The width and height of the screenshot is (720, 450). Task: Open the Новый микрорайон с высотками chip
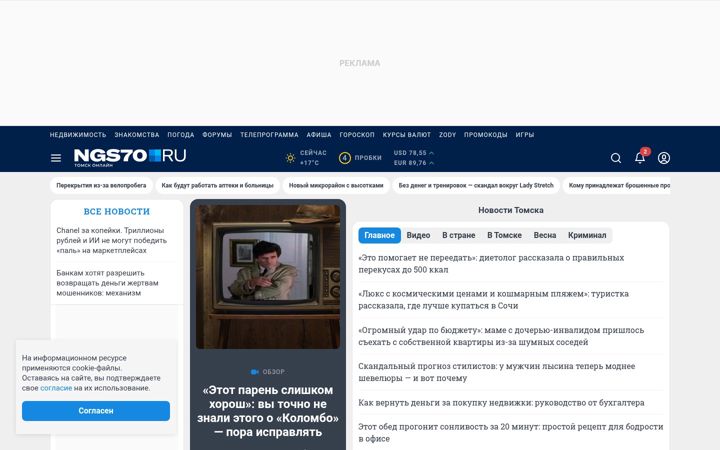pyautogui.click(x=336, y=186)
